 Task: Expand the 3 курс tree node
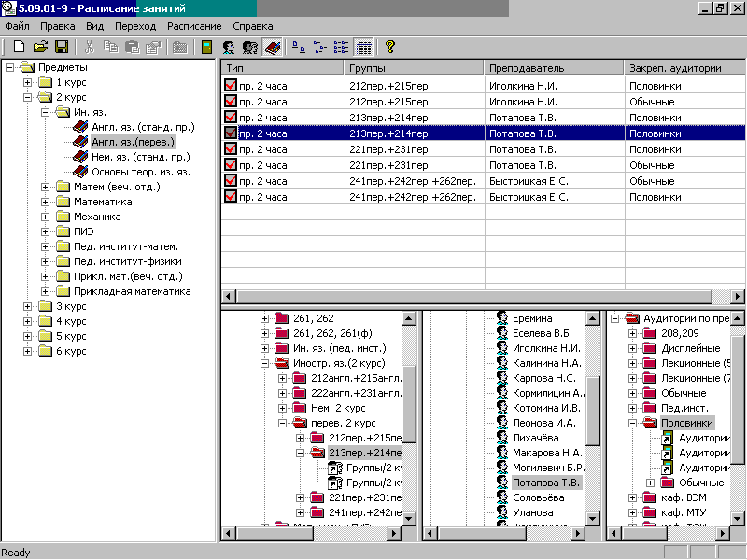(28, 306)
